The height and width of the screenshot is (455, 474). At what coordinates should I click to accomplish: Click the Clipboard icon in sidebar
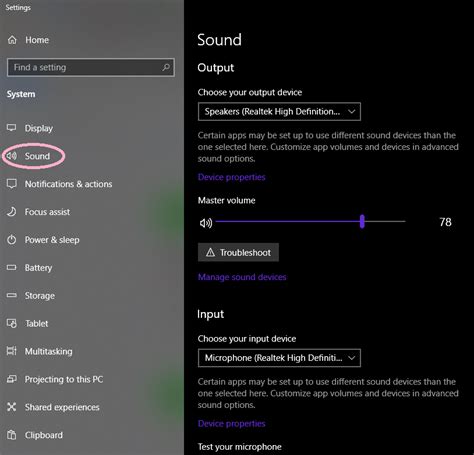[12, 435]
